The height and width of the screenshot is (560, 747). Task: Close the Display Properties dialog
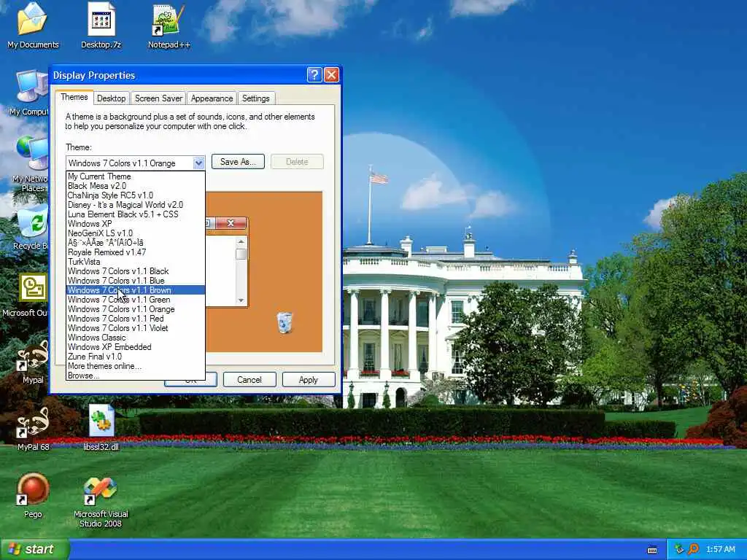[331, 75]
